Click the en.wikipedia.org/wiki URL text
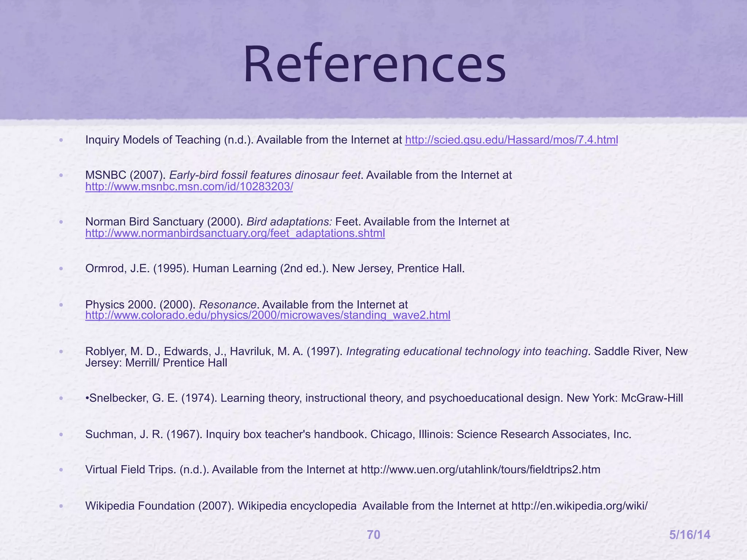This screenshot has width=747, height=560. (x=579, y=506)
